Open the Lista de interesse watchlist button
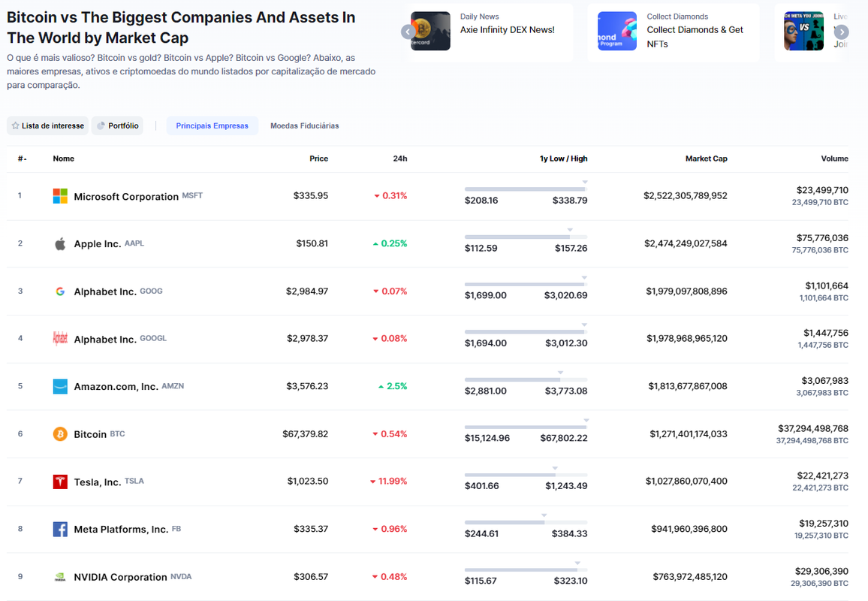 [x=47, y=125]
